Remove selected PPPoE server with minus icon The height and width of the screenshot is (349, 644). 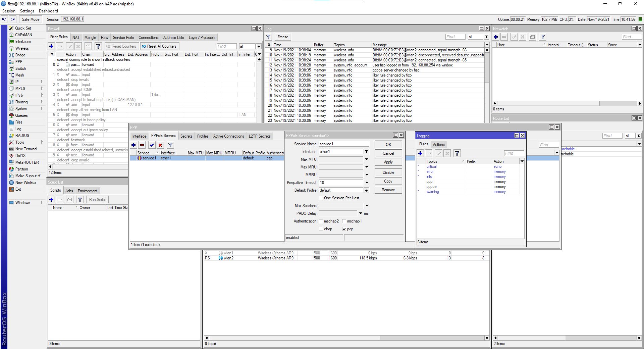142,145
